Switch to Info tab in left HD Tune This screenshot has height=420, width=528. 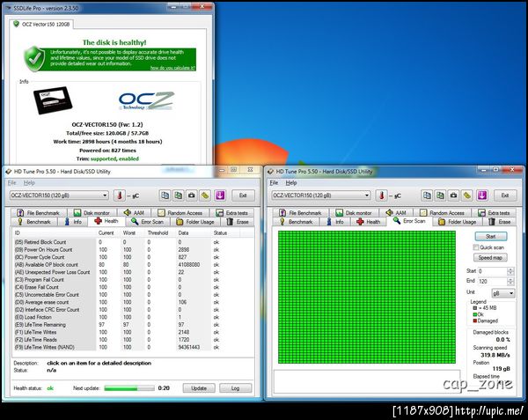coord(73,222)
